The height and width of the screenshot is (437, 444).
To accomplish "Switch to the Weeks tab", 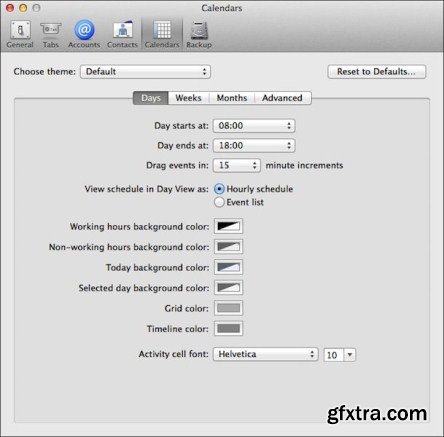I will point(189,98).
